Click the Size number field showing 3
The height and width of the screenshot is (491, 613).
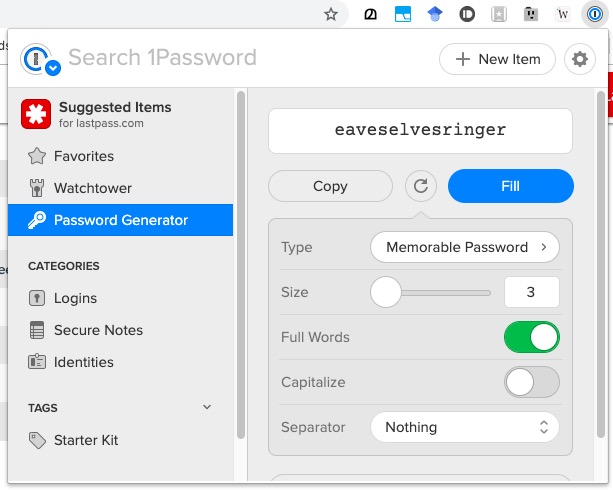(532, 292)
